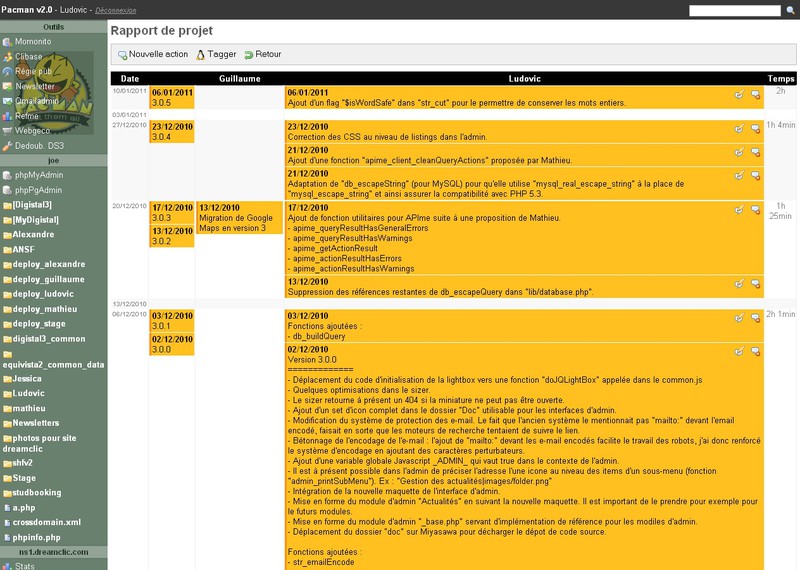800x570 pixels.
Task: Click the delete icon on the 23/12/2010 CSS correction entry
Action: point(756,129)
